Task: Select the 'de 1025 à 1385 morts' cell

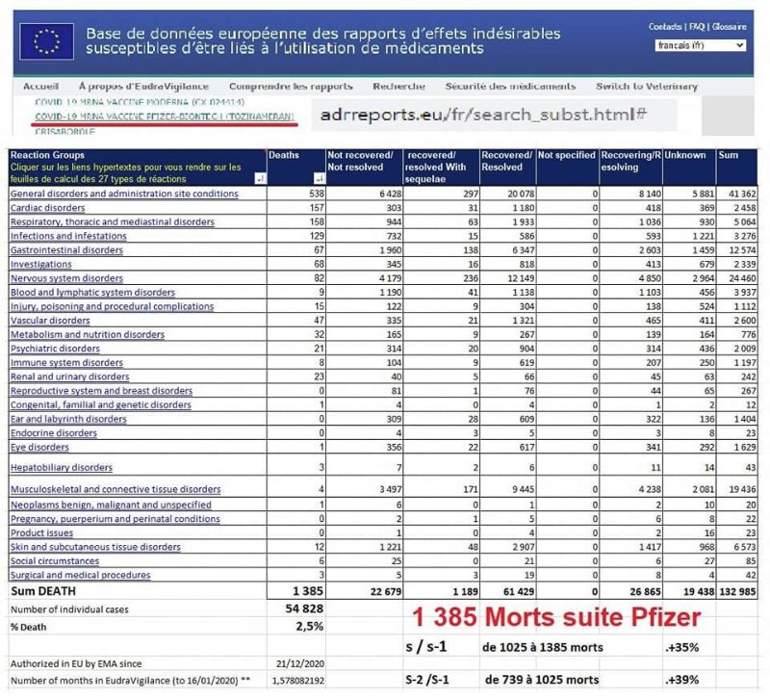Action: 543,648
